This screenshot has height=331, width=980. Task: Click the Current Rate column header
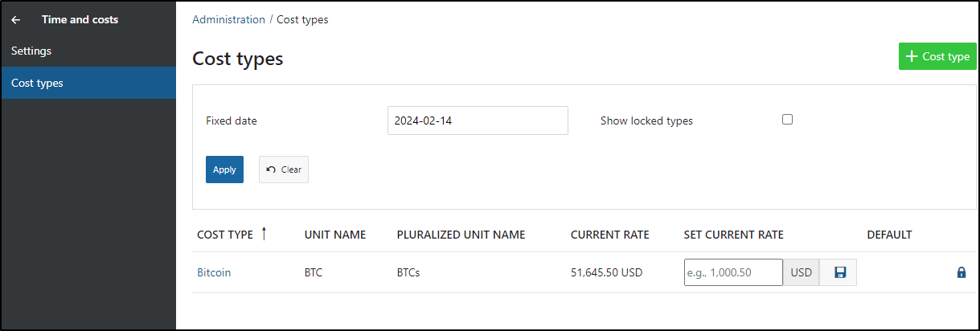coord(610,235)
